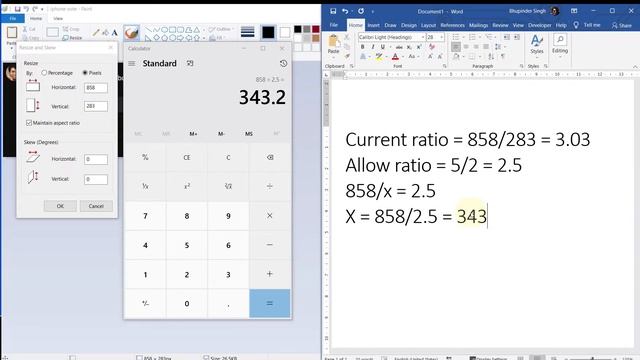Click the Tell me lightbulb in Word

576,25
